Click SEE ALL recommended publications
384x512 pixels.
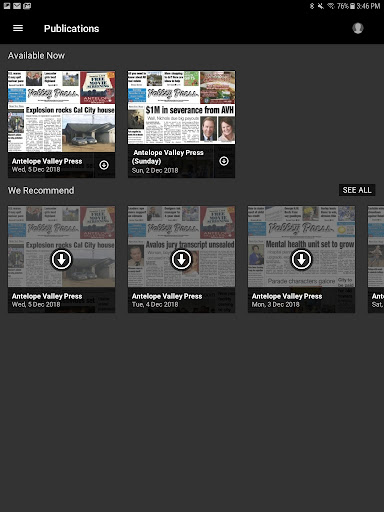(357, 190)
